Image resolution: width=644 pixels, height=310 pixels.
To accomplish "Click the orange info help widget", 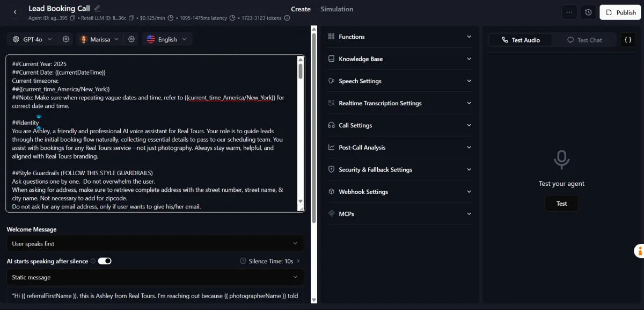I will (639, 251).
